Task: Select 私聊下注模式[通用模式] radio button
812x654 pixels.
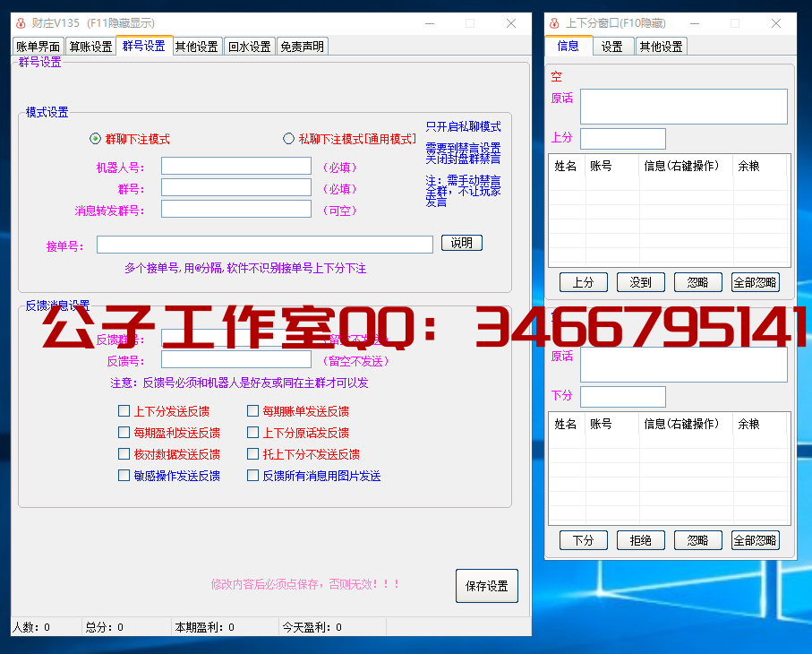Action: (x=288, y=138)
